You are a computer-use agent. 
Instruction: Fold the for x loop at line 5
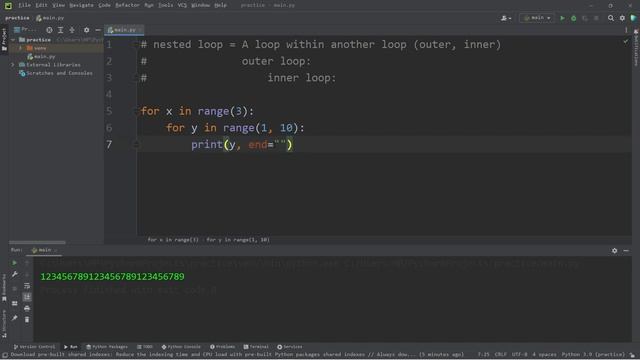(x=136, y=111)
